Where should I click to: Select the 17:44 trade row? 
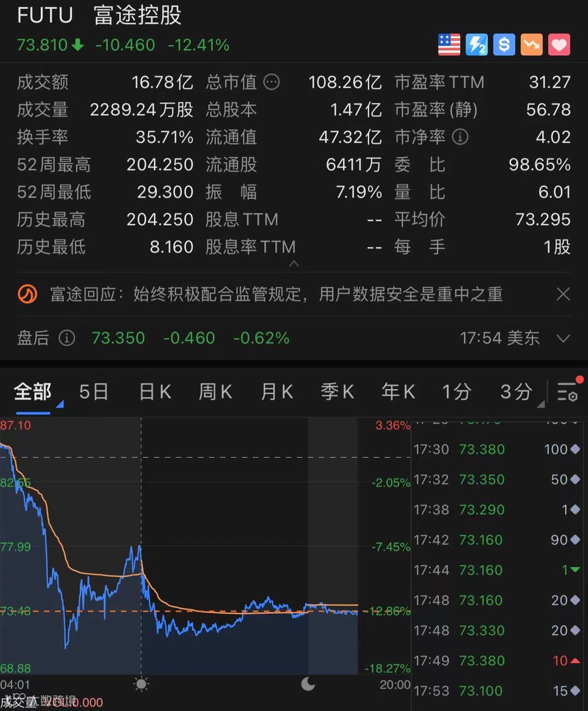[497, 570]
